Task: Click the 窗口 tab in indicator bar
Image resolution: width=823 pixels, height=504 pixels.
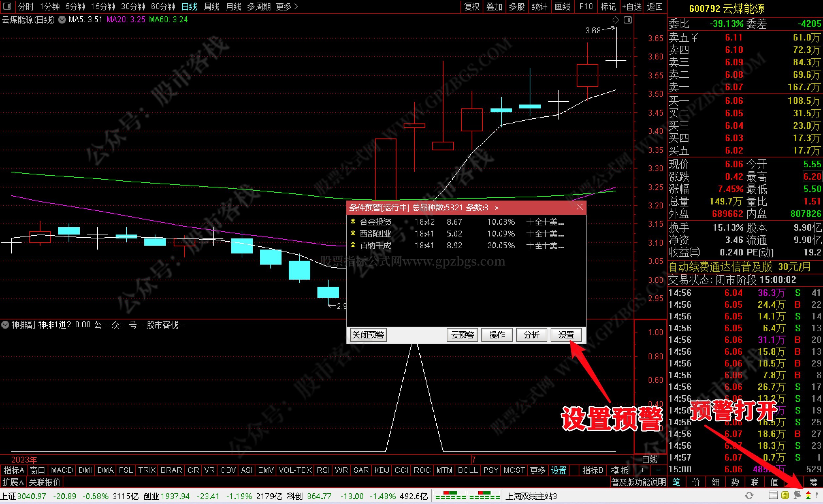Action: 38,470
